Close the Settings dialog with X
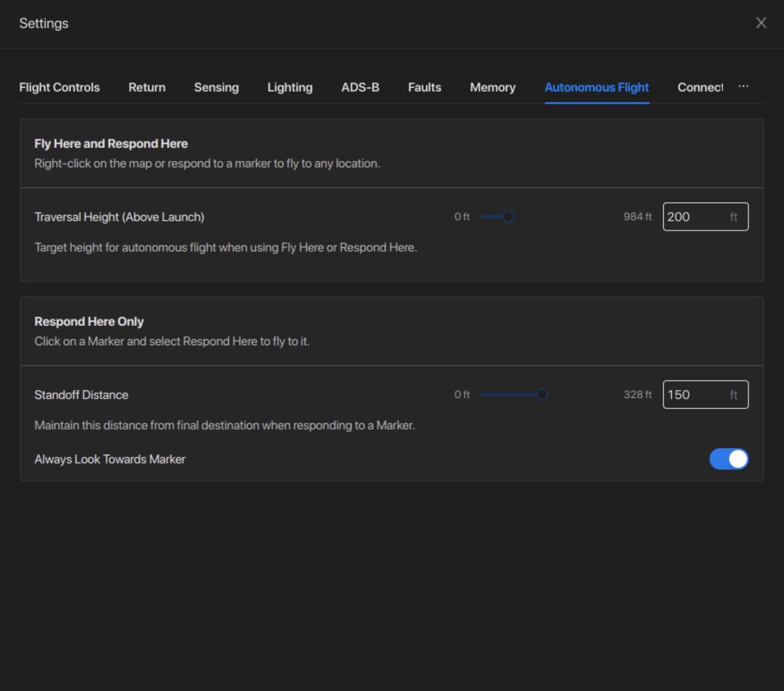 [761, 23]
